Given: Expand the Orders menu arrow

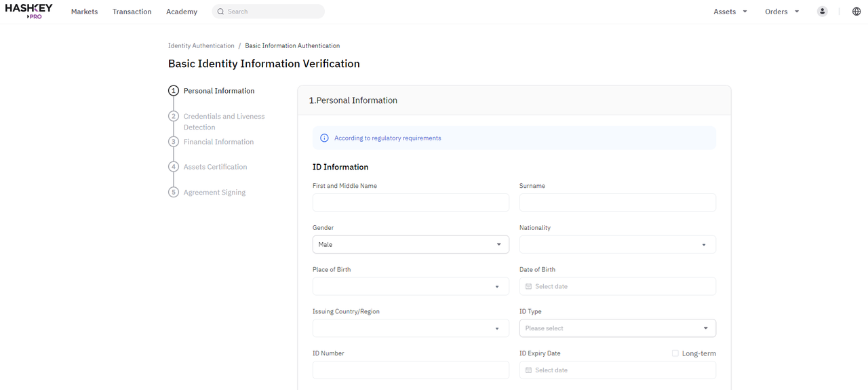Looking at the screenshot, I should coord(797,12).
